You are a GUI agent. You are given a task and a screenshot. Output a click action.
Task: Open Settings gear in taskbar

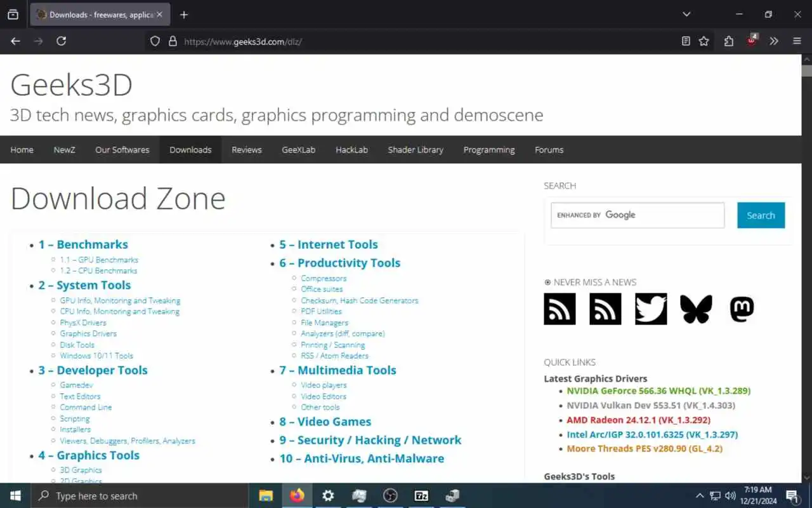[328, 496]
